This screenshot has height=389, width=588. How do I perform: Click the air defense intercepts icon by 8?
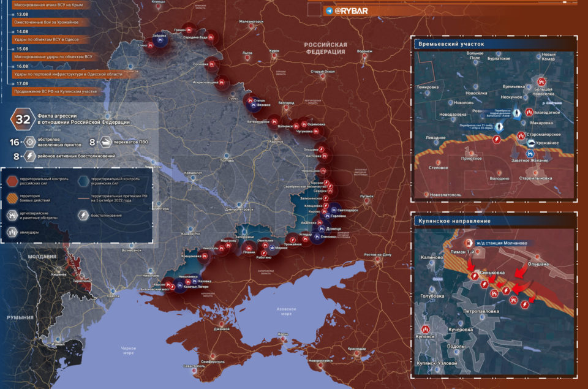105,142
